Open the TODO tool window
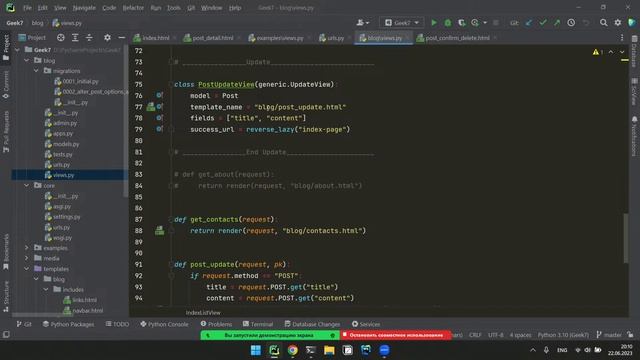 [117, 324]
